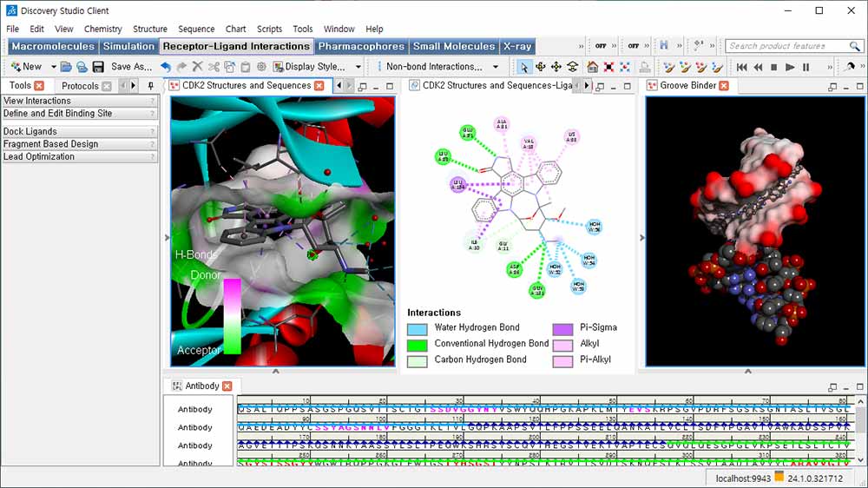The height and width of the screenshot is (488, 868).
Task: Click the Display Style... button
Action: (310, 67)
